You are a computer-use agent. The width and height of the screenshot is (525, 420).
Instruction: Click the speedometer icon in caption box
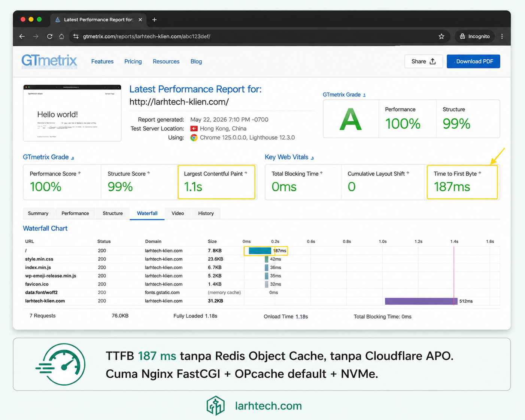coord(61,364)
